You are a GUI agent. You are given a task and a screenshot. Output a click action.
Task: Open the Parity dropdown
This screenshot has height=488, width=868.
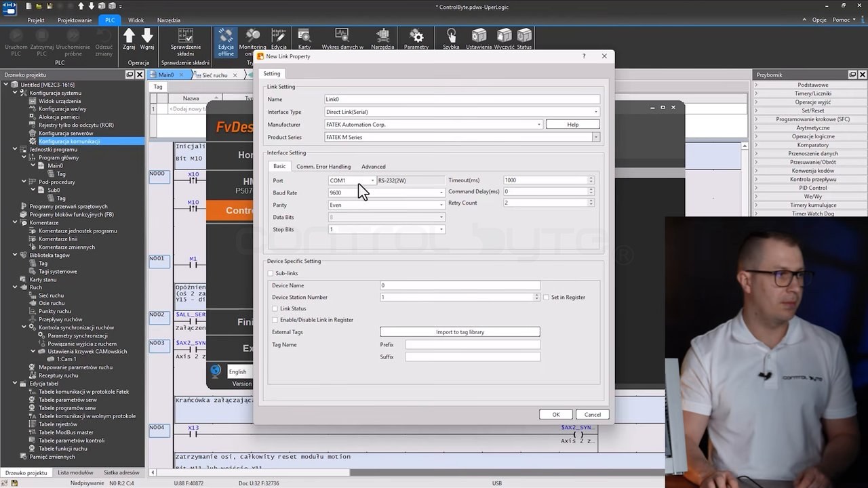pyautogui.click(x=441, y=205)
